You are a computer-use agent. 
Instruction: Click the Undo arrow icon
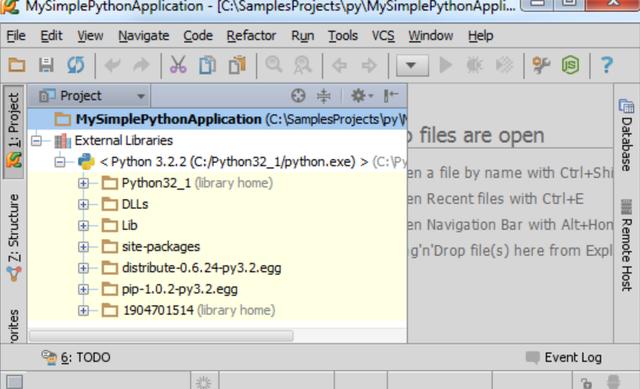pyautogui.click(x=112, y=65)
